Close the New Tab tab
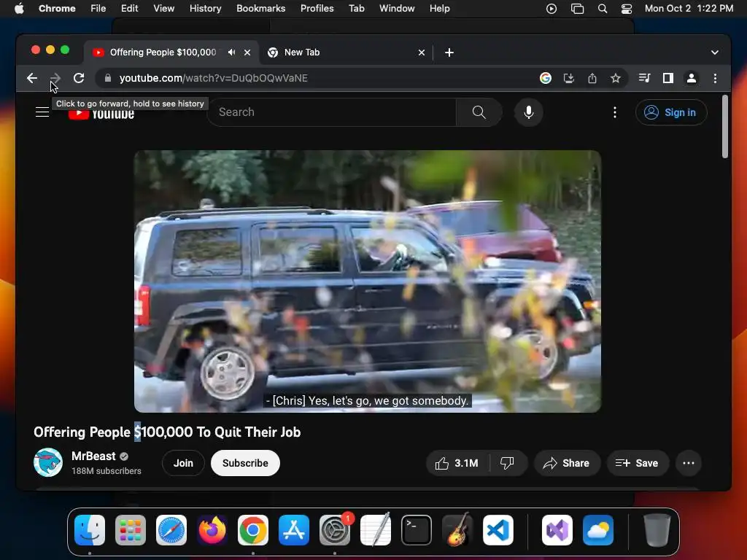Screen dimensions: 747x560 [422, 52]
